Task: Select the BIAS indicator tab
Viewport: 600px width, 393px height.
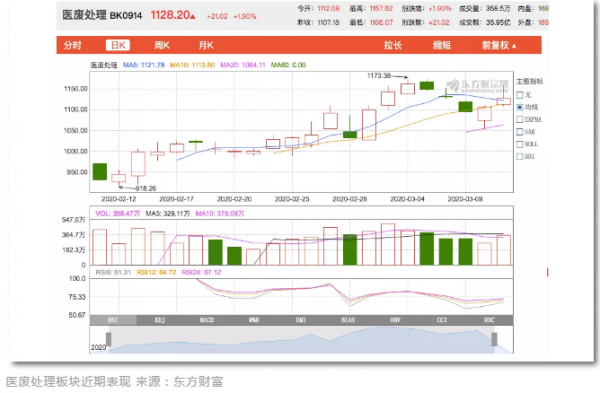Action: (x=348, y=320)
